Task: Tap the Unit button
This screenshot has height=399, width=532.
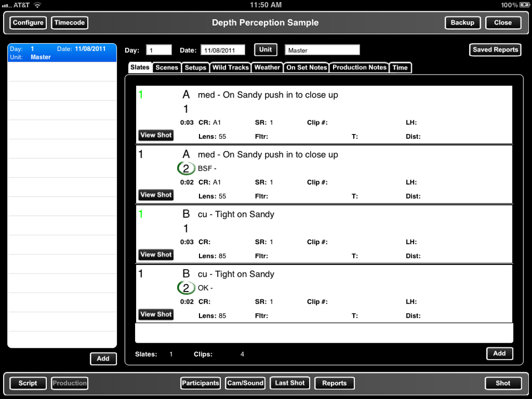Action: pos(265,49)
